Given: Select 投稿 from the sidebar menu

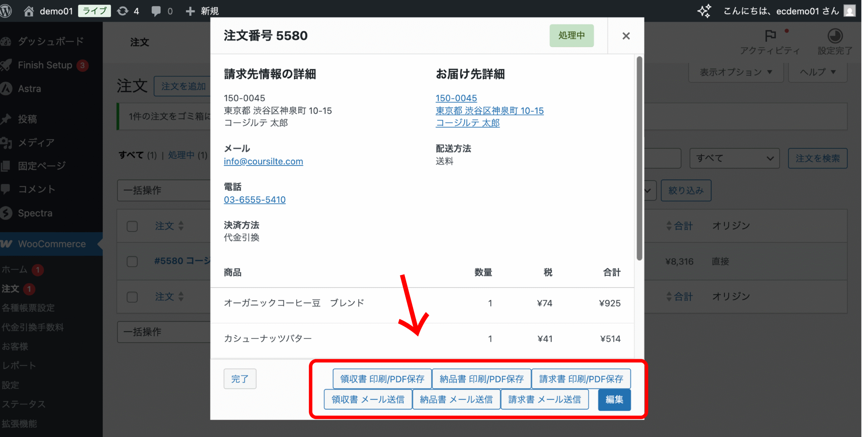Looking at the screenshot, I should point(28,119).
